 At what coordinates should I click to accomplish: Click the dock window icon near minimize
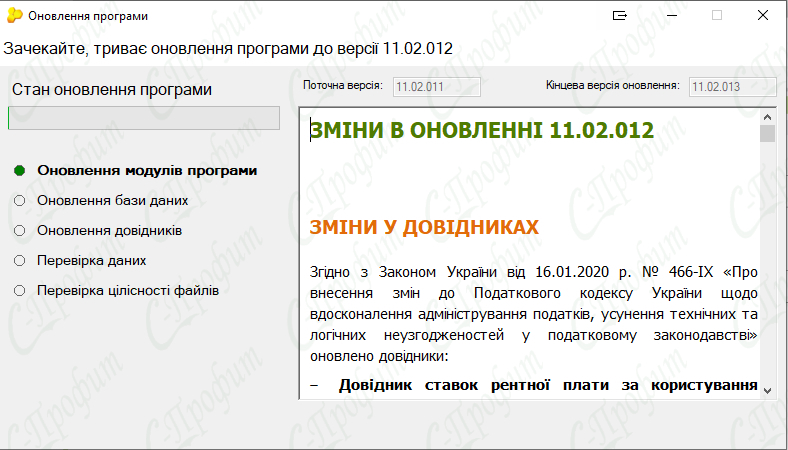coord(620,16)
